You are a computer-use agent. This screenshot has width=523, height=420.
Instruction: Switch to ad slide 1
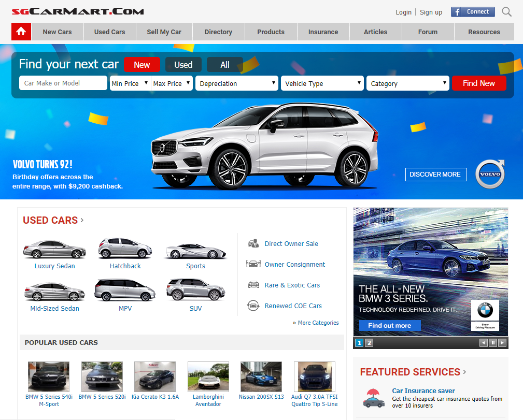359,343
